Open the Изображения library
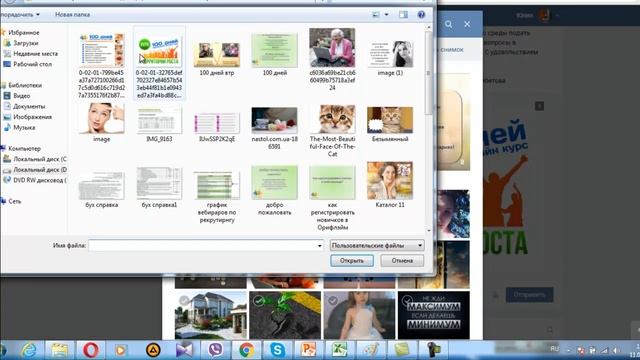640x360 pixels. coord(32,117)
